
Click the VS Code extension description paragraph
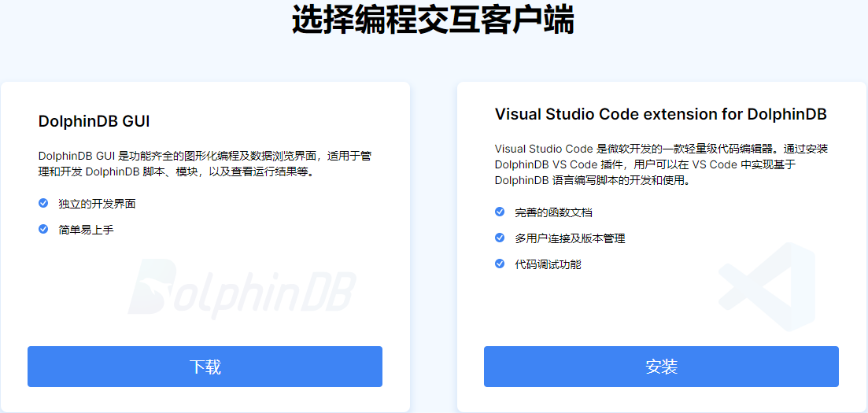tap(661, 164)
